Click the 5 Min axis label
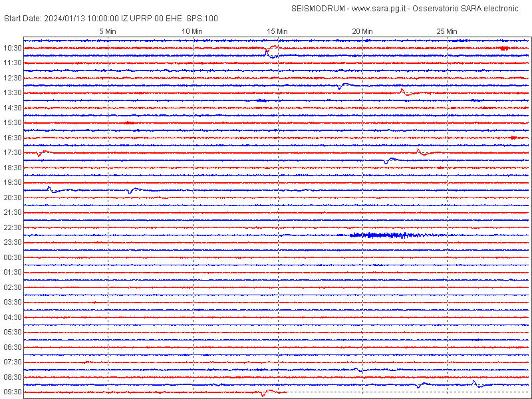 point(108,31)
